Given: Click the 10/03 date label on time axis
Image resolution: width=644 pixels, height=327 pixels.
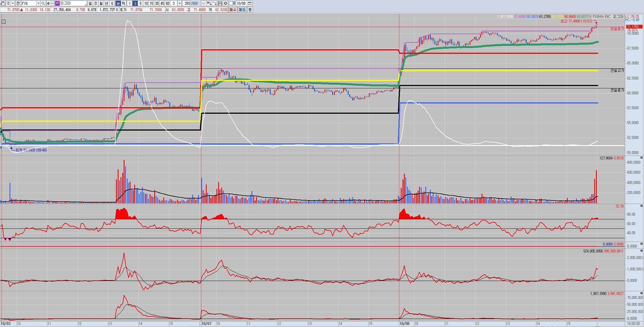Looking at the screenshot, I should 6,324.
